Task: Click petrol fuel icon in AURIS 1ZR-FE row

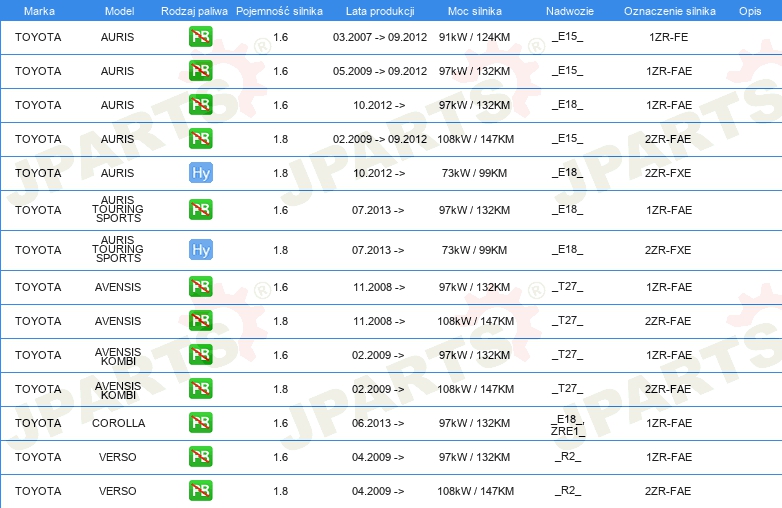Action: coord(200,37)
